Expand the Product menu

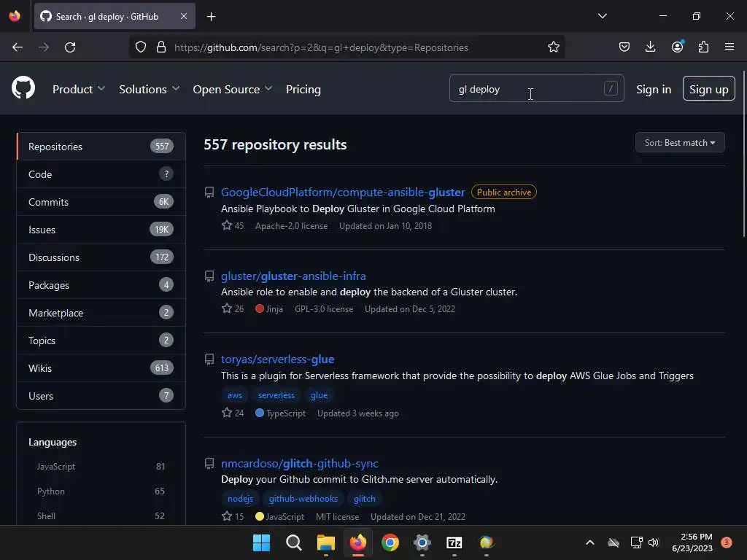(x=79, y=89)
